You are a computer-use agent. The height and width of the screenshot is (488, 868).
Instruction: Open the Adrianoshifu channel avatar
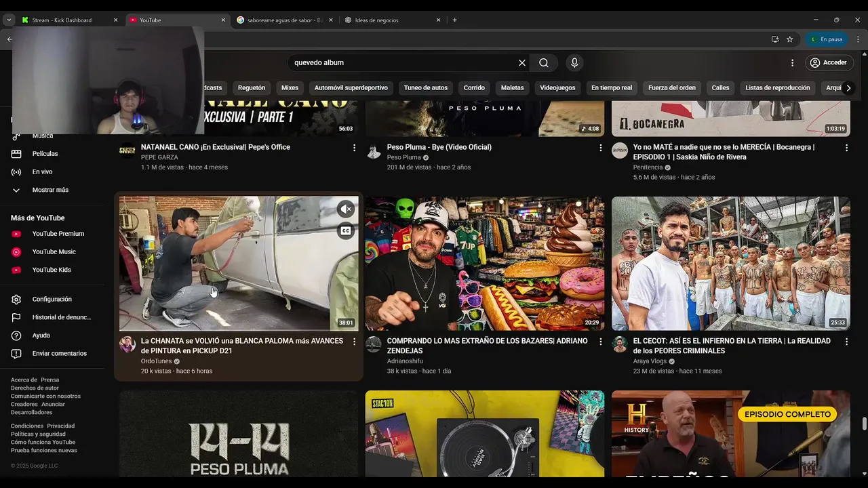[374, 344]
